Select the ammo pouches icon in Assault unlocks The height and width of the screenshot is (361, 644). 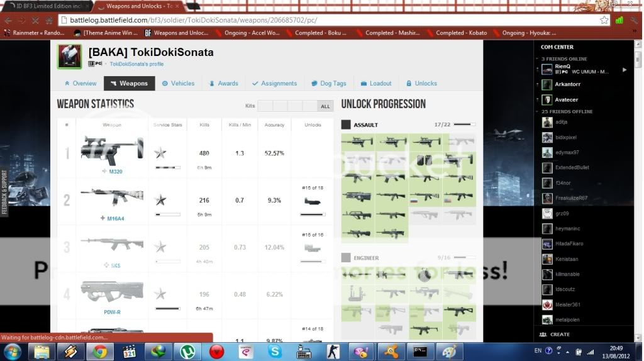point(425,160)
